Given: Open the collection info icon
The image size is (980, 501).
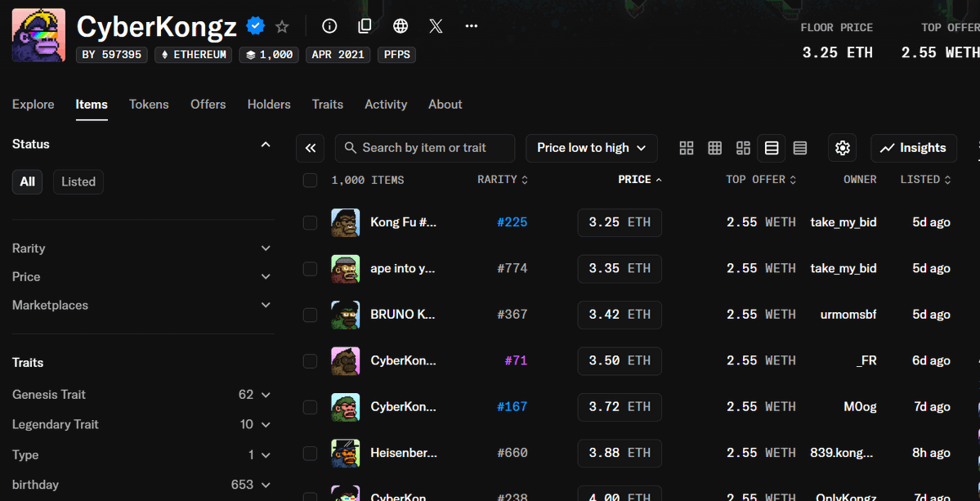Looking at the screenshot, I should pyautogui.click(x=329, y=26).
